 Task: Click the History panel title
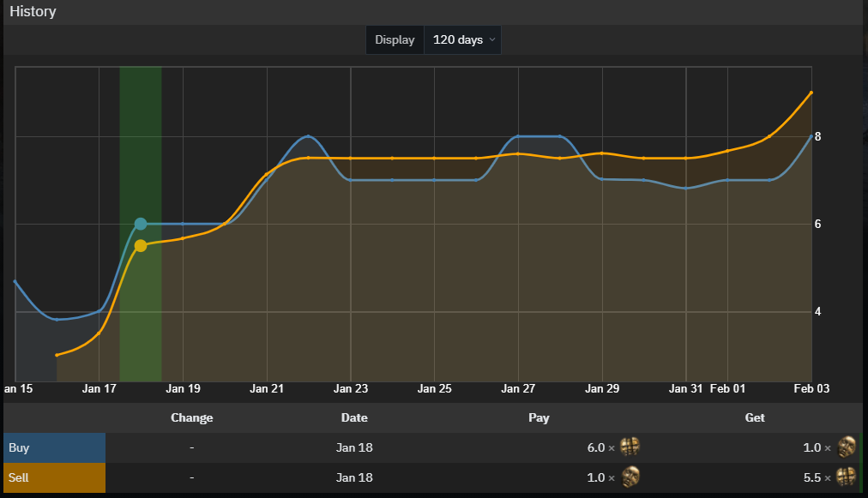point(33,12)
